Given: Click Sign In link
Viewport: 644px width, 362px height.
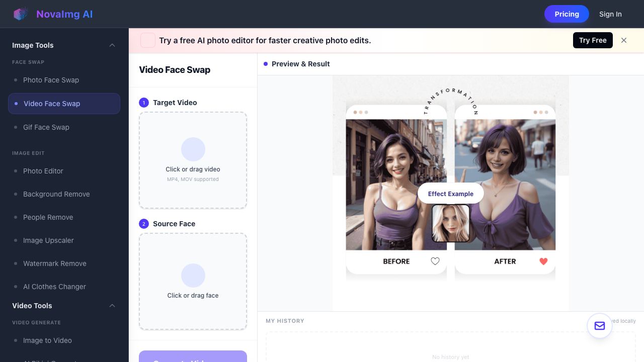Looking at the screenshot, I should click(x=610, y=14).
